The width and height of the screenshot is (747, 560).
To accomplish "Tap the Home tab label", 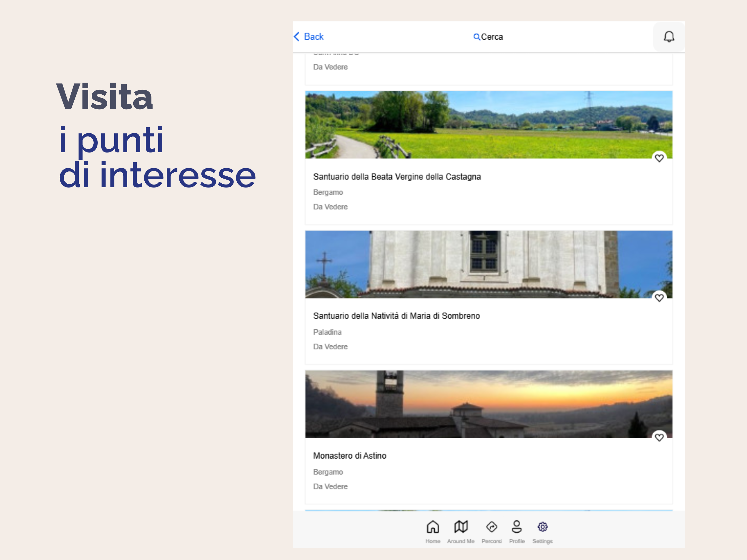I will point(433,541).
